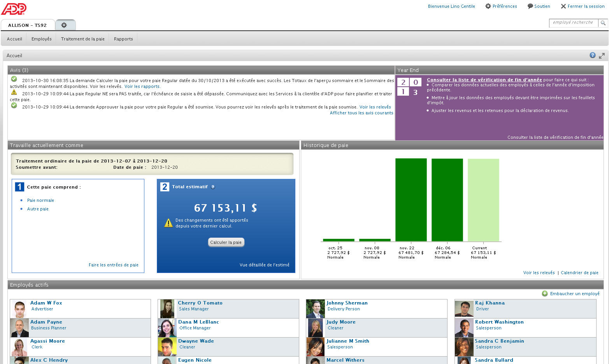Open the Accueil panel help icon

592,56
